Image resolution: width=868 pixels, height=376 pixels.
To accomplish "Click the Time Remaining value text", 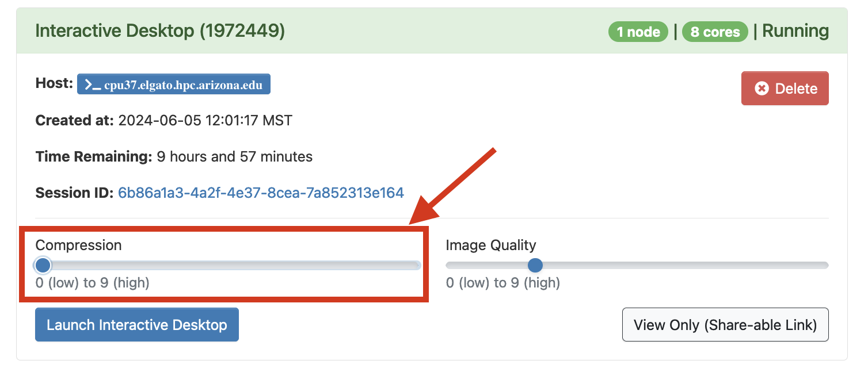I will pos(235,156).
